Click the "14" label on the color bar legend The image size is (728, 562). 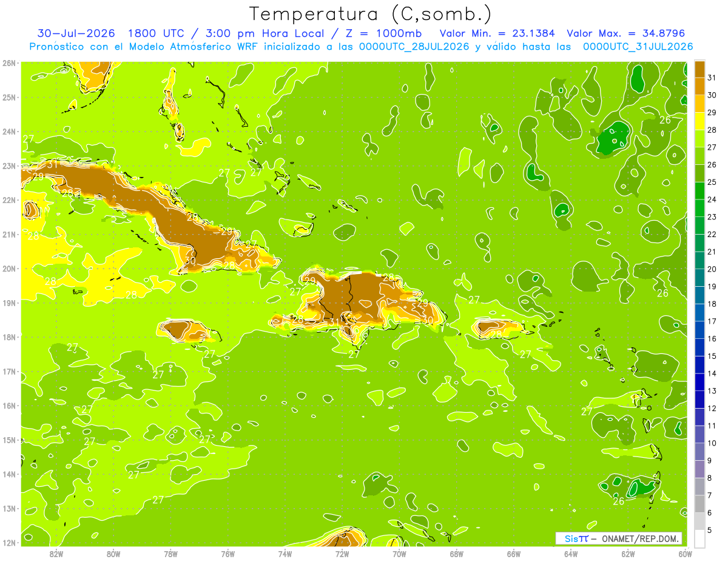pyautogui.click(x=712, y=373)
